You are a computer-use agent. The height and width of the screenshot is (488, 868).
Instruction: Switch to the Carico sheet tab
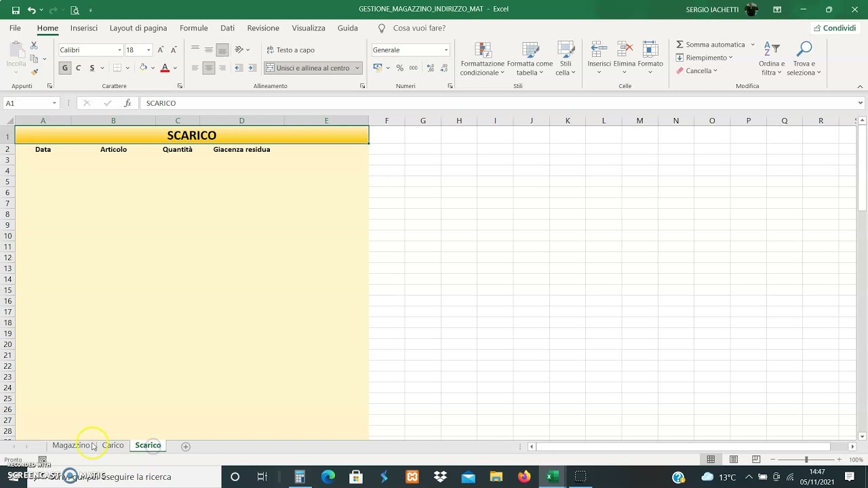(x=113, y=445)
